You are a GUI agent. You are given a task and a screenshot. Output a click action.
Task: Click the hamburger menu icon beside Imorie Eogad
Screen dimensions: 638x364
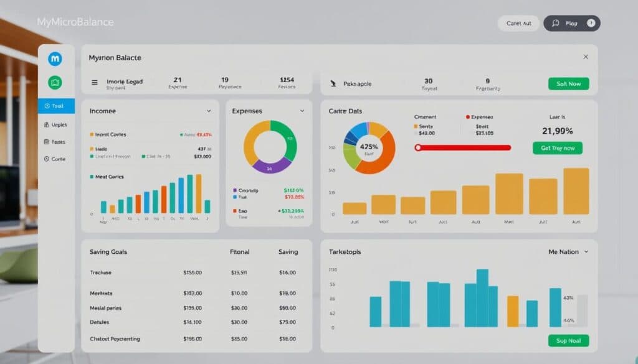[95, 82]
